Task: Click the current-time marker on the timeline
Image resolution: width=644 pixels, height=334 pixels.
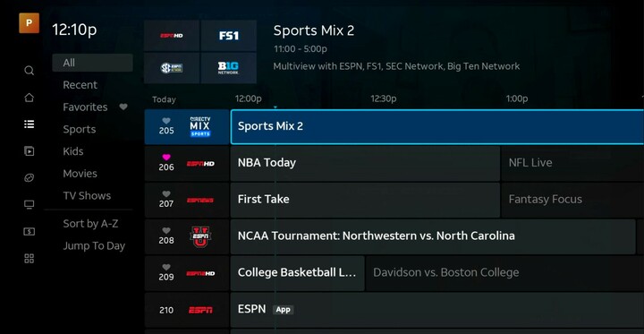Action: click(275, 107)
